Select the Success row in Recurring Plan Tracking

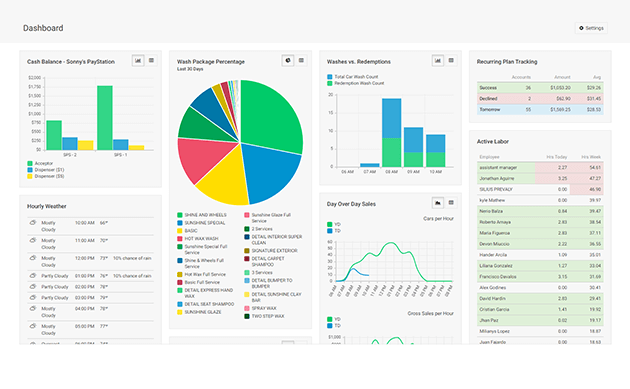[540, 88]
